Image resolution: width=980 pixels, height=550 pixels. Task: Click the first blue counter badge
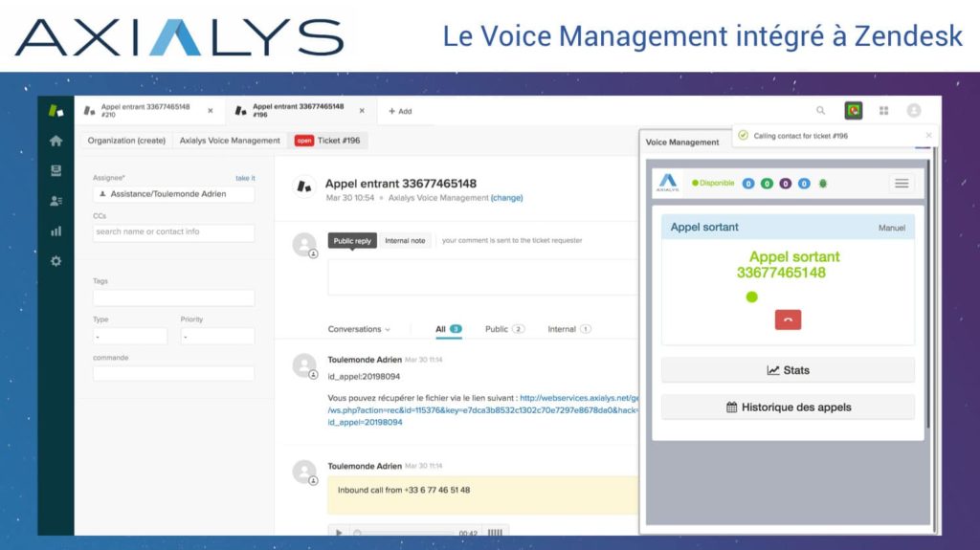point(748,183)
